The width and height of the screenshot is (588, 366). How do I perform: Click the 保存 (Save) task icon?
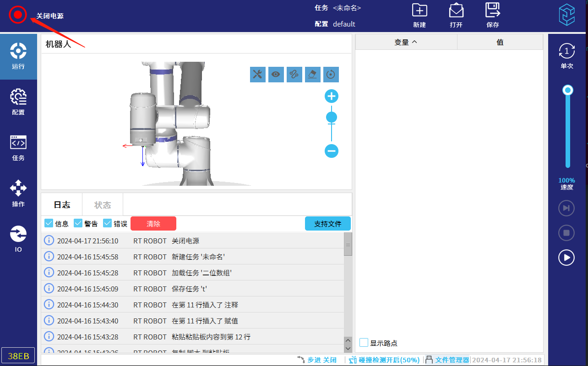pos(492,15)
